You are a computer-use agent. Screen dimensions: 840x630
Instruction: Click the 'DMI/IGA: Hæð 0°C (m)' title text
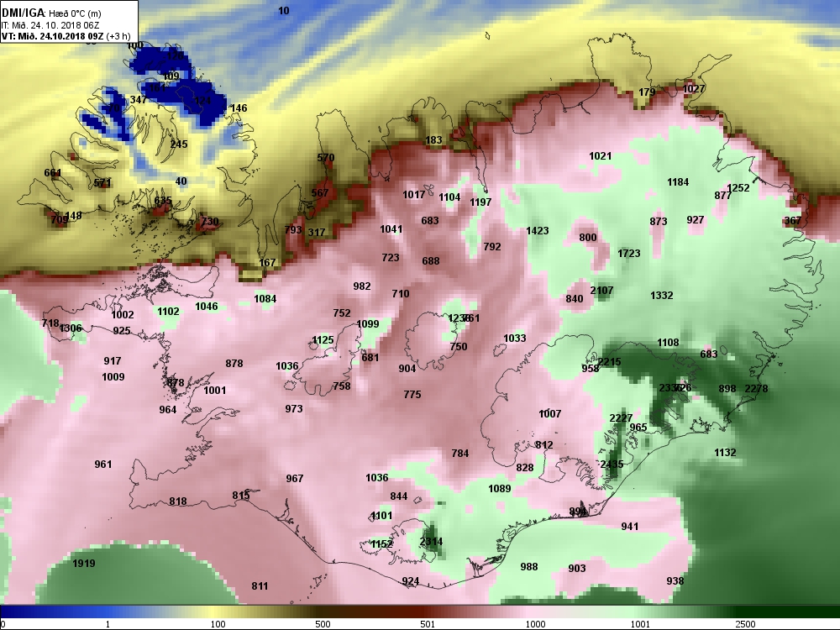click(x=51, y=13)
